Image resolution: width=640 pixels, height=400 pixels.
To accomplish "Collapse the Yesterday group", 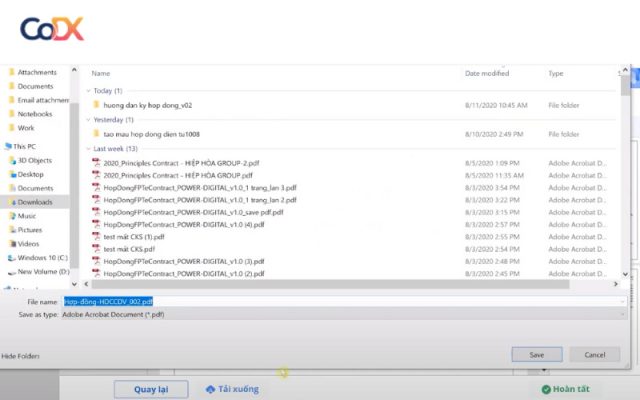I will tap(88, 119).
